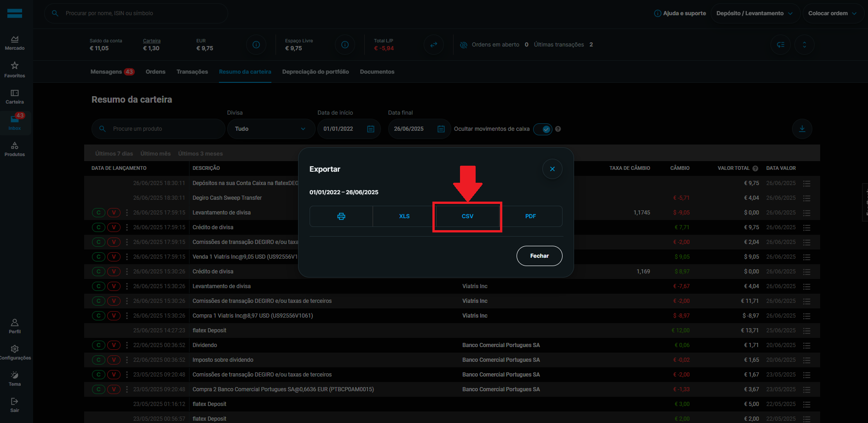Select Resumo da carteira tab
The height and width of the screenshot is (423, 868).
245,72
